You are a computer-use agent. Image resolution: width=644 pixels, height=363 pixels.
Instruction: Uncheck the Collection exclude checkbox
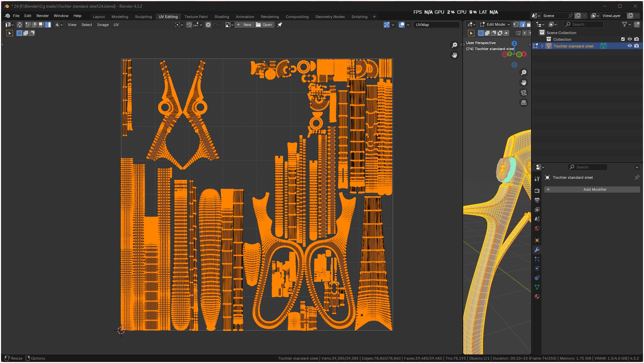[623, 39]
